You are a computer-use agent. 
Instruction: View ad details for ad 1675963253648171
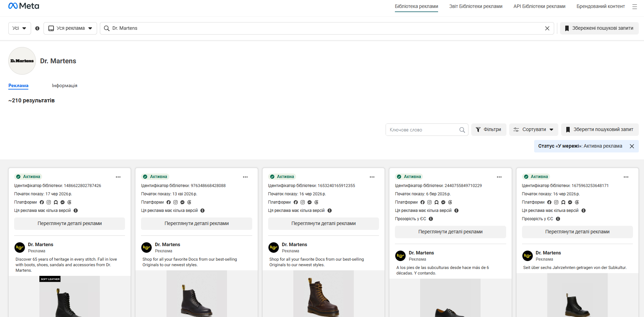(x=577, y=232)
